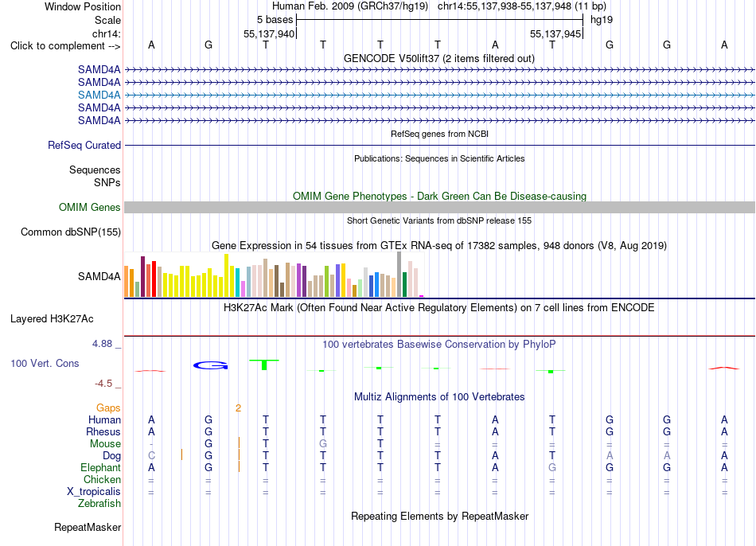Click the tall gray bar in GTEx chart
756x546 pixels.
coord(399,274)
